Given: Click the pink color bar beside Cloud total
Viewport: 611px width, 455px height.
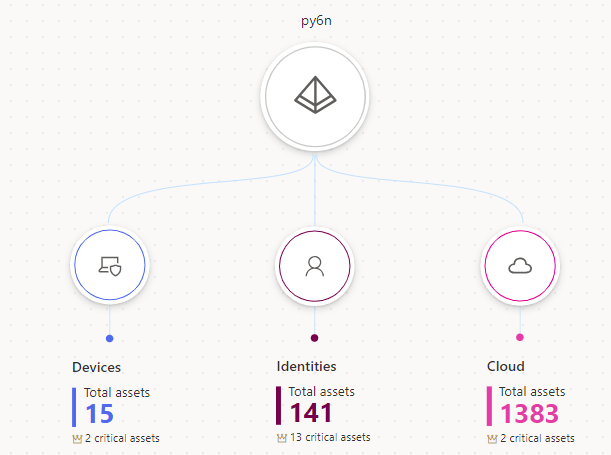Looking at the screenshot, I should tap(489, 406).
